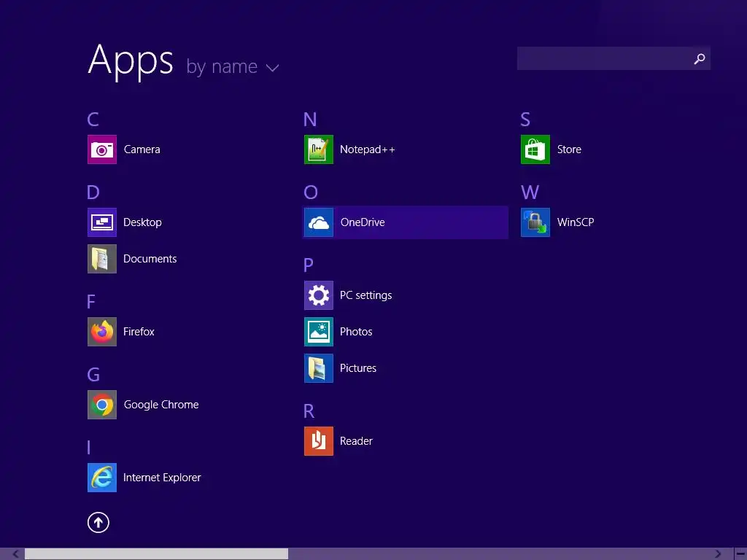Screen dimensions: 747x560
Task: Select the letter S group header
Action: [x=525, y=119]
